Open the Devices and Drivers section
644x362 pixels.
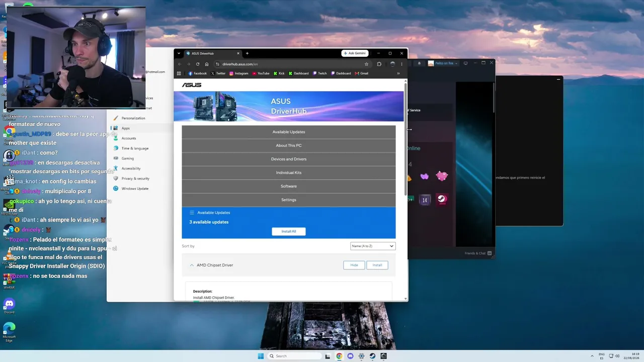289,159
